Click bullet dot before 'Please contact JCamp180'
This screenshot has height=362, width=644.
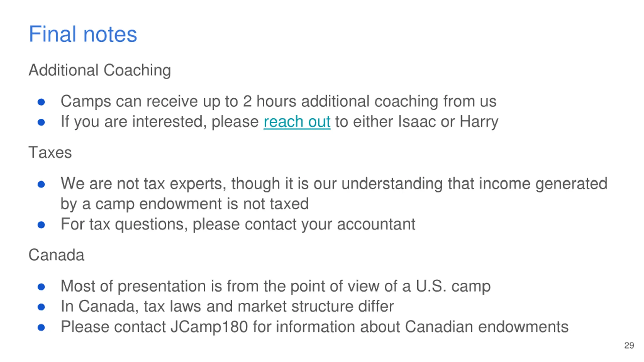[x=41, y=327]
